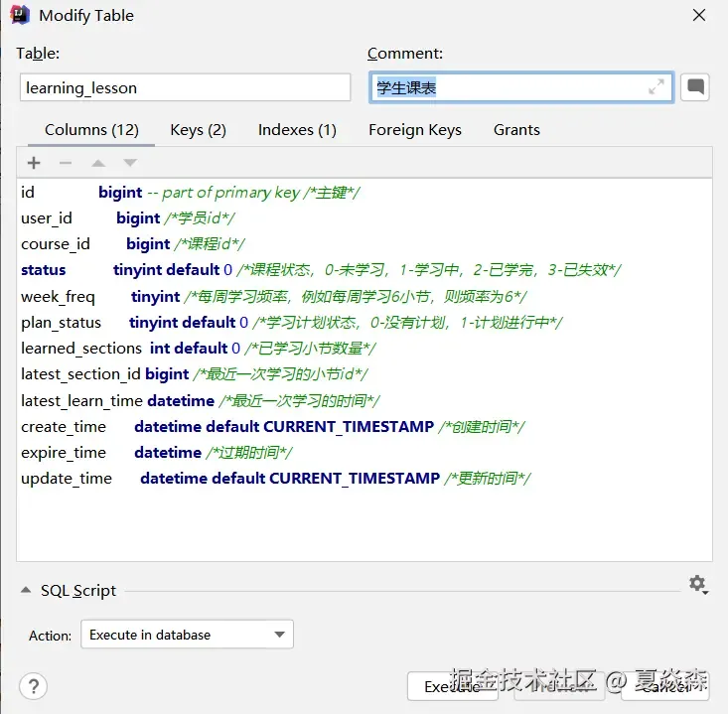Open the Grants tab
Image resolution: width=728 pixels, height=714 pixels.
[516, 130]
